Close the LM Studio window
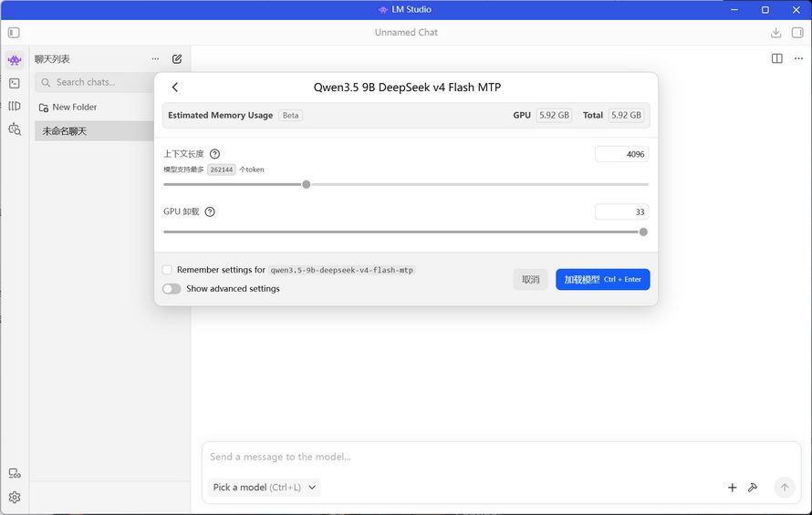Viewport: 812px width, 515px height. (796, 10)
